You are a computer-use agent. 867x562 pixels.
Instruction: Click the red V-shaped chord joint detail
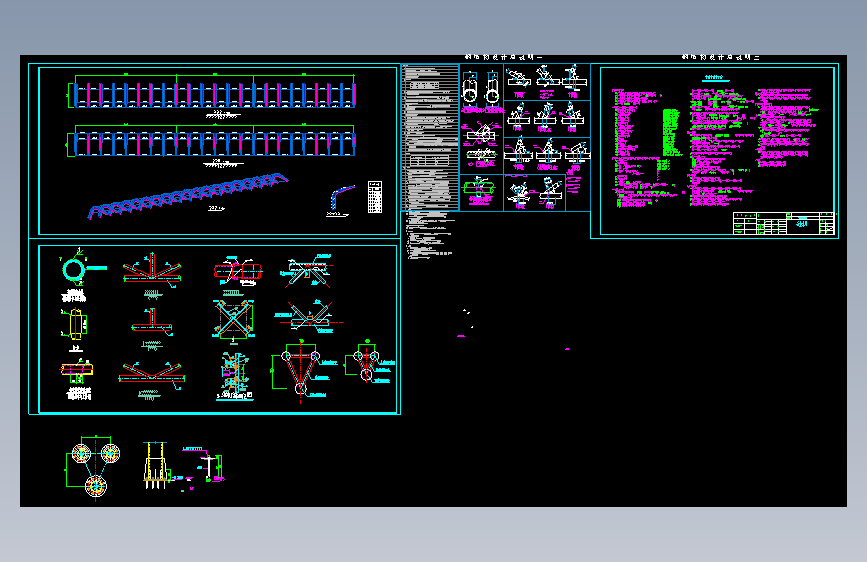pos(152,374)
